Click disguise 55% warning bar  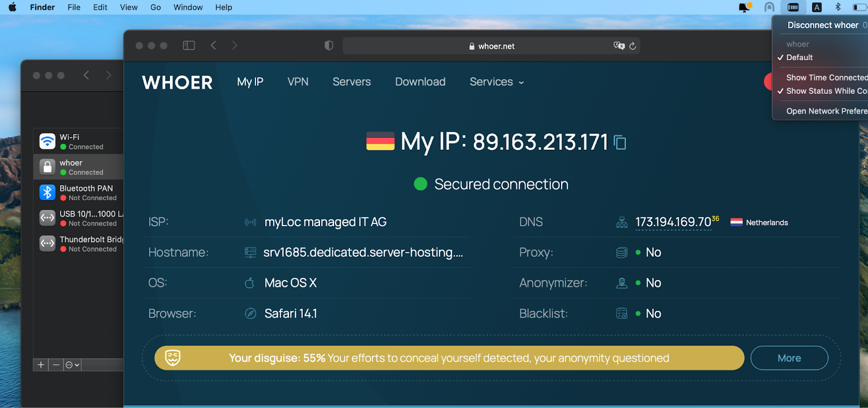click(449, 358)
